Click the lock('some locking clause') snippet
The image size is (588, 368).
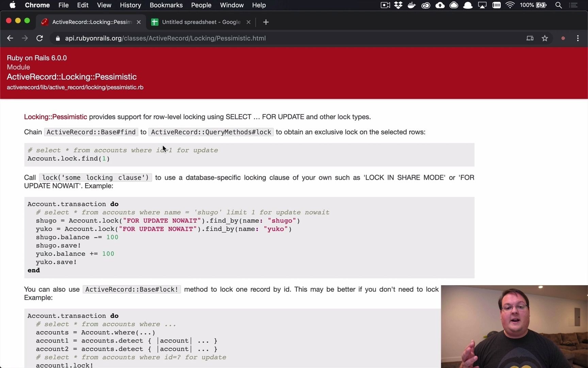(96, 178)
